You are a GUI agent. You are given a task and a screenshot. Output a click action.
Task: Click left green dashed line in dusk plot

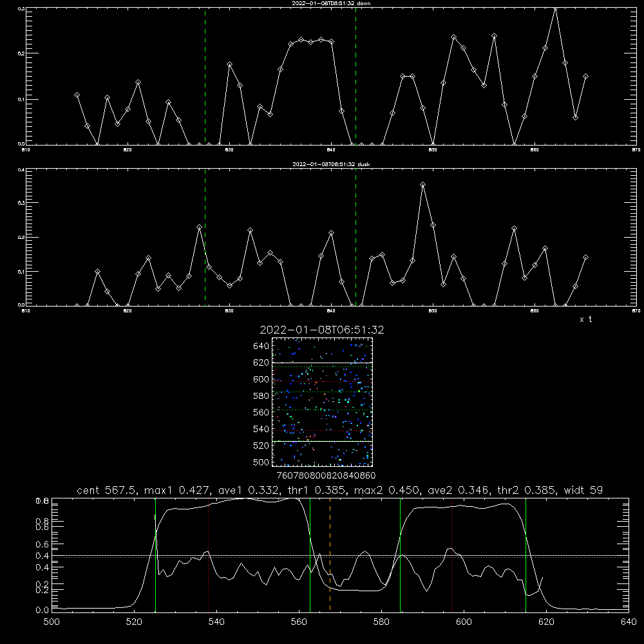pos(205,238)
